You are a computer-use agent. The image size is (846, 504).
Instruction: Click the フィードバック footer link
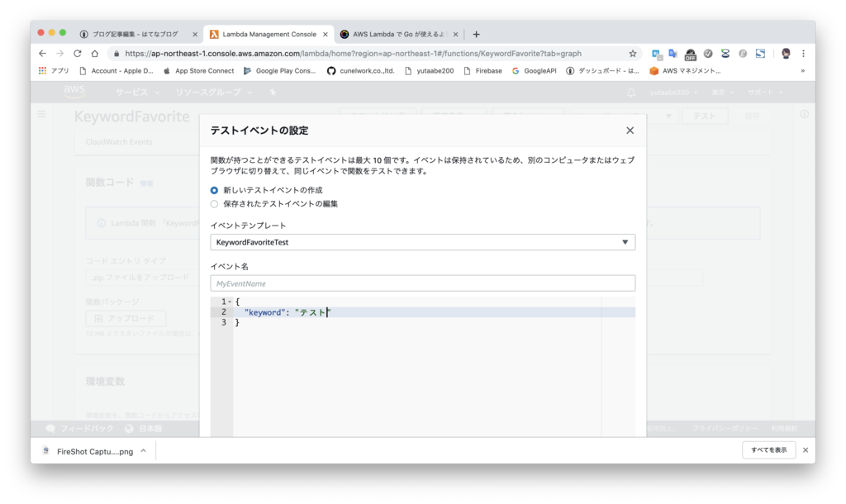click(80, 429)
